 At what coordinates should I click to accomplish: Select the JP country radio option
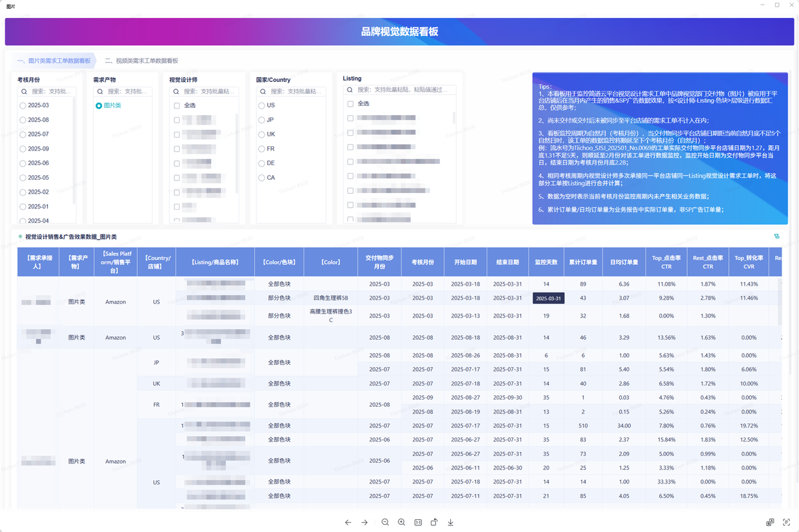[261, 120]
